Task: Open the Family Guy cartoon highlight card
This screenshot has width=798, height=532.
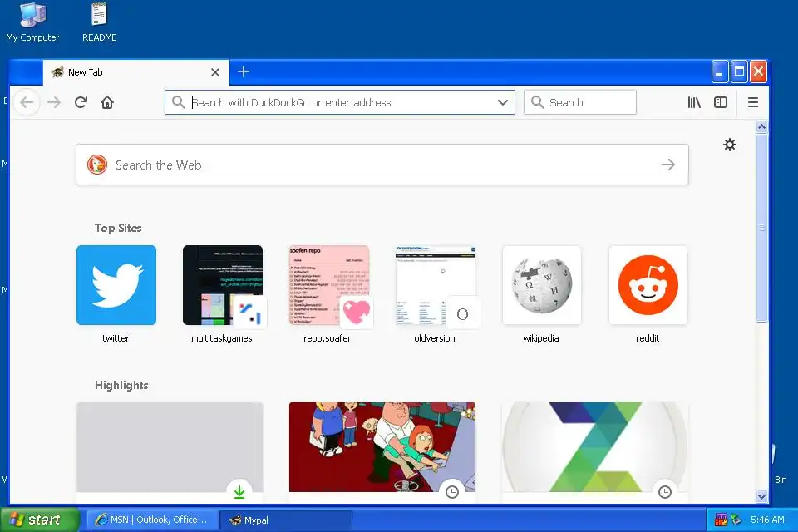Action: [x=382, y=451]
